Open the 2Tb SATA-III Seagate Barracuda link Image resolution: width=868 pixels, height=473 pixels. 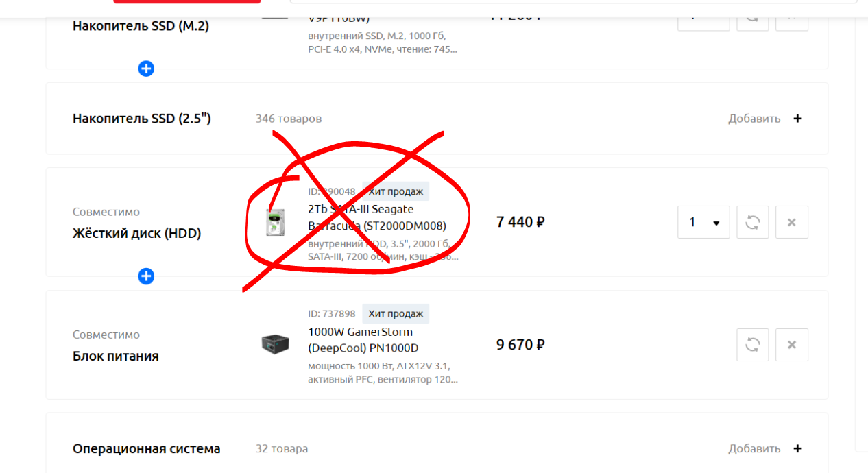377,217
